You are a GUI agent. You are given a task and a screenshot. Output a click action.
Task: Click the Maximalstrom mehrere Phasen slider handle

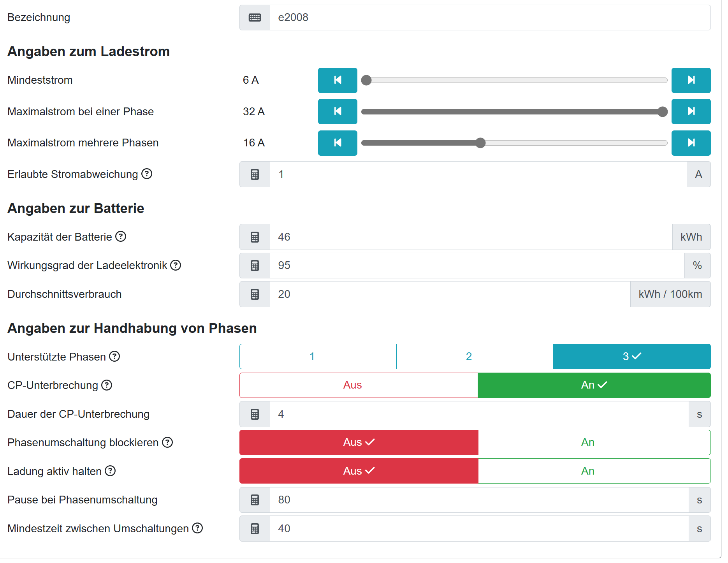(480, 143)
